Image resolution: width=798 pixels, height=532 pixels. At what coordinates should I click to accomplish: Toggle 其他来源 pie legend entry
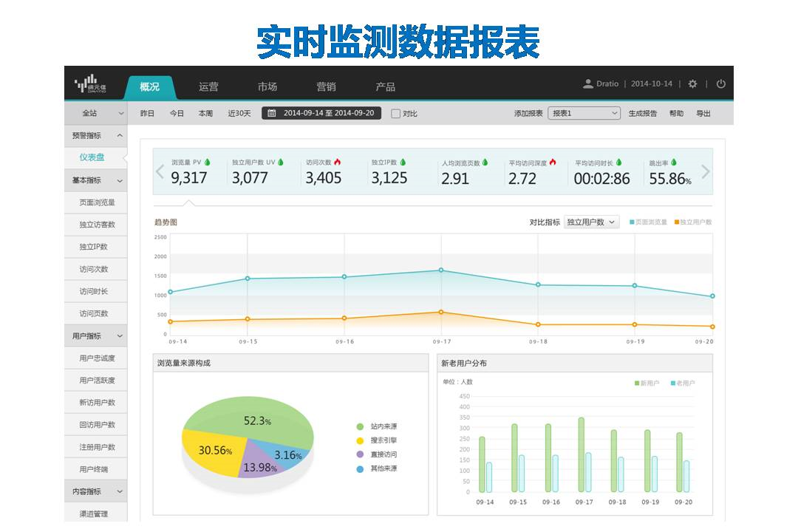(377, 468)
